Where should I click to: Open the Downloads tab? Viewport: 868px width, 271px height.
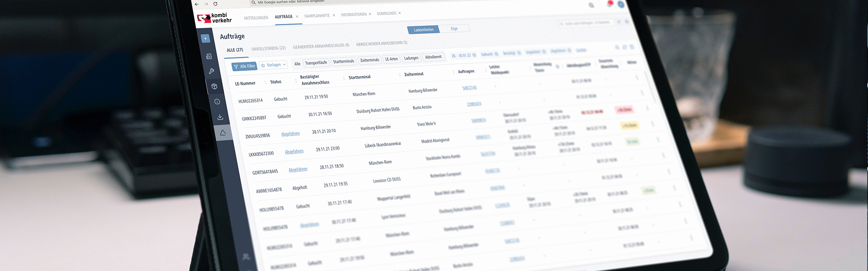pos(387,14)
